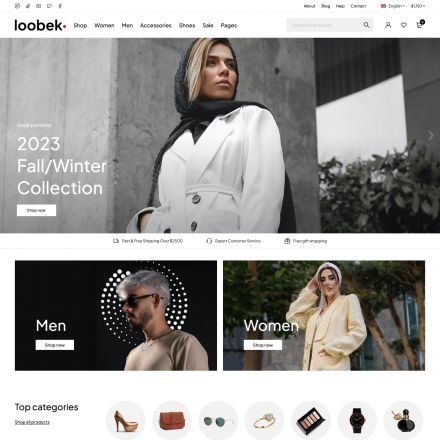Open the wishlist heart icon
440x440 pixels.
tap(404, 25)
